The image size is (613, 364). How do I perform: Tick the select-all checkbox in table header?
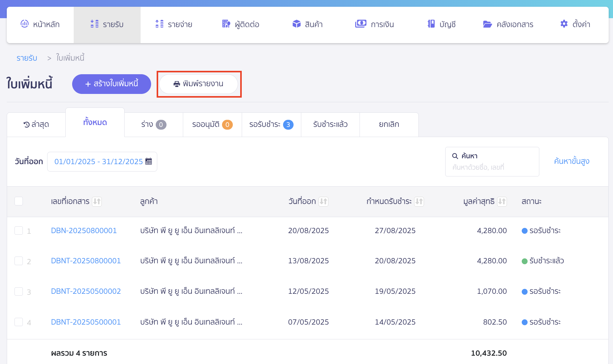click(19, 201)
